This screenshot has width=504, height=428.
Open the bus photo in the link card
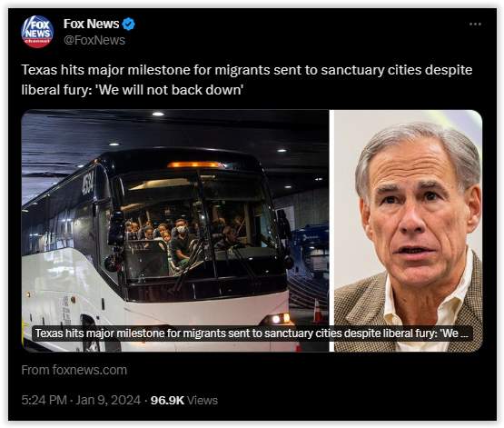click(175, 231)
